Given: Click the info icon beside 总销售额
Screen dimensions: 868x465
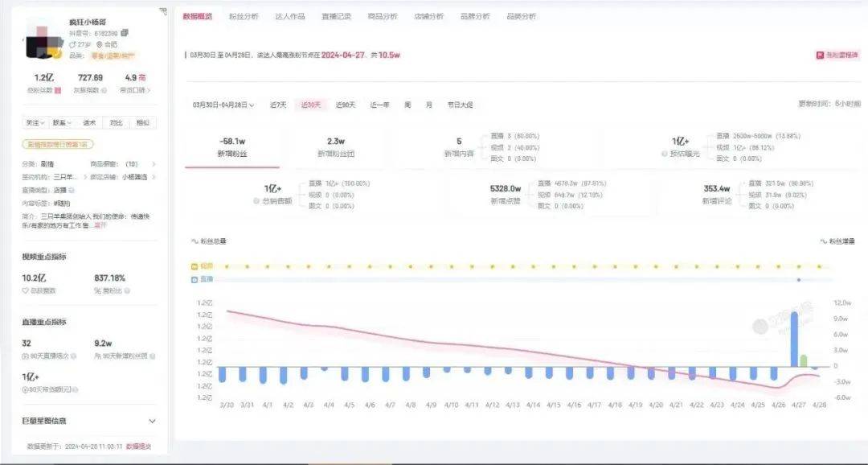Looking at the screenshot, I should [256, 200].
